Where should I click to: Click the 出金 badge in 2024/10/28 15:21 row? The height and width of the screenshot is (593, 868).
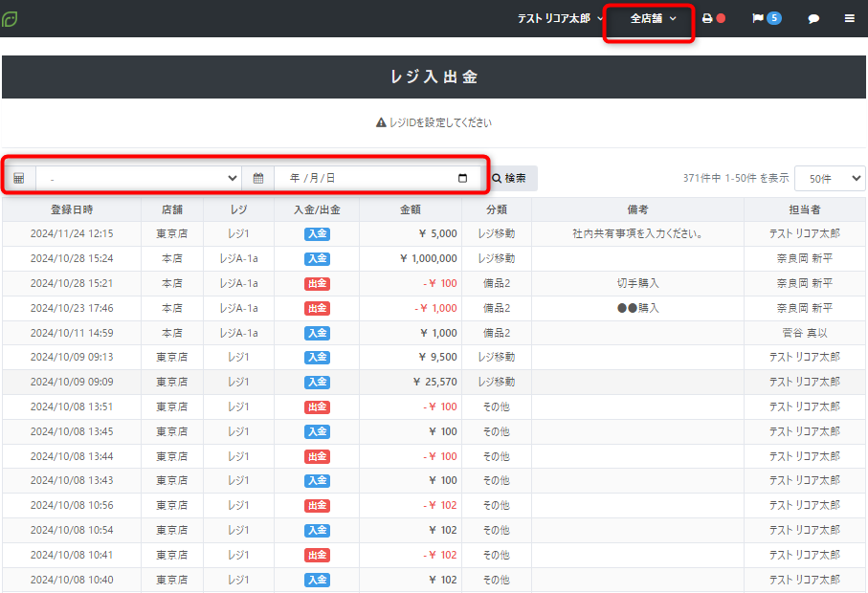[x=317, y=284]
